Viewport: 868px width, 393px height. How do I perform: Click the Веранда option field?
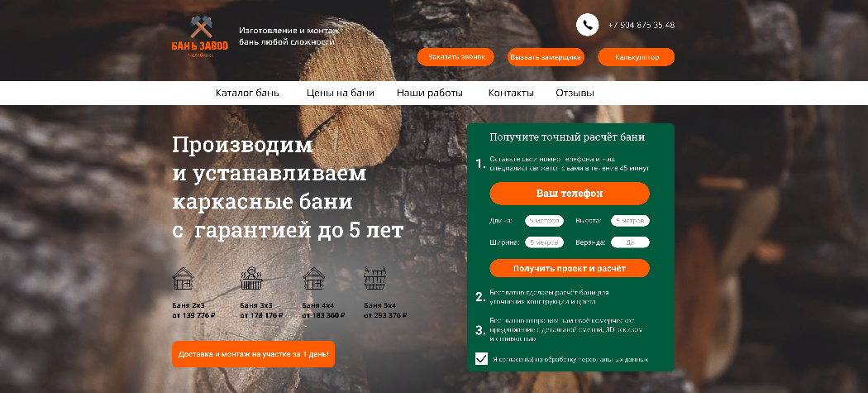630,242
